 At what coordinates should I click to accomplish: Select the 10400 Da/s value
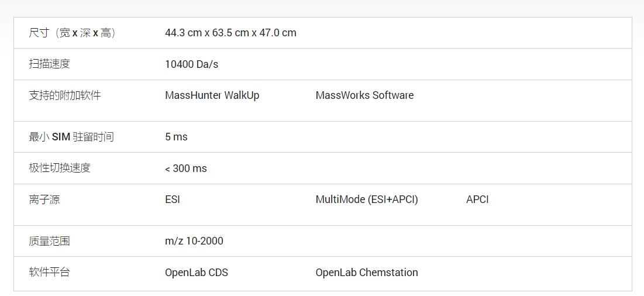pos(191,64)
